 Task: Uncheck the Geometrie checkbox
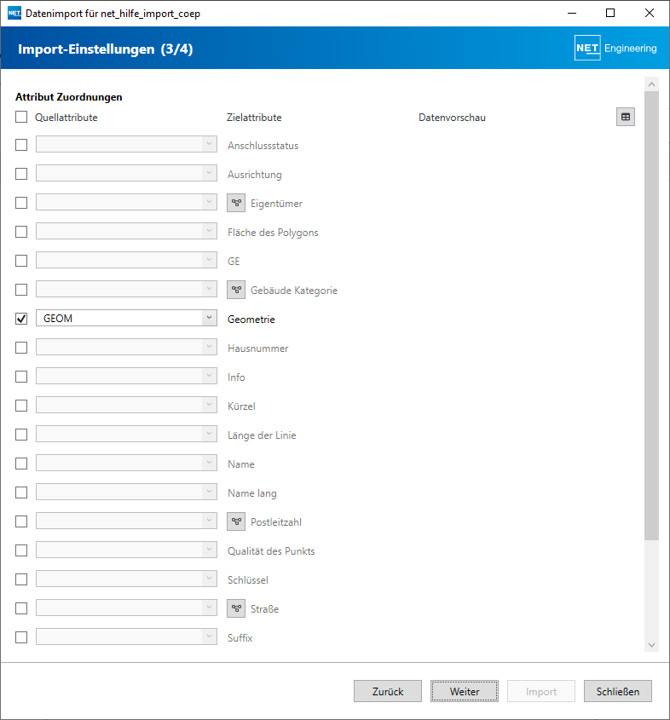tap(21, 319)
